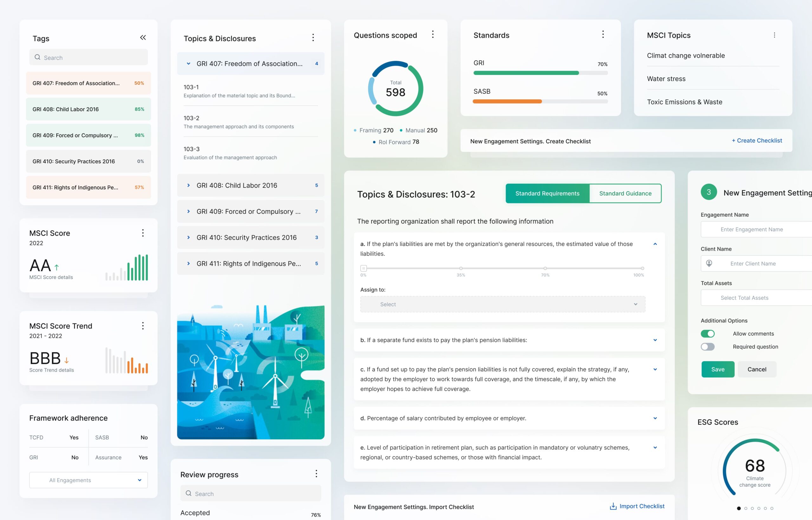
Task: Click the 0% slider handle
Action: [x=363, y=268]
